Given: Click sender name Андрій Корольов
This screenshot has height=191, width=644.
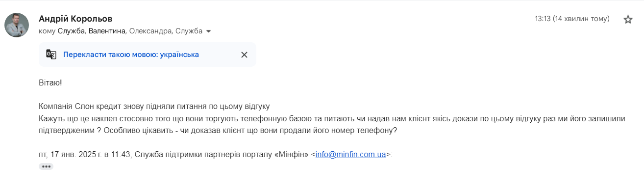Looking at the screenshot, I should 75,19.
